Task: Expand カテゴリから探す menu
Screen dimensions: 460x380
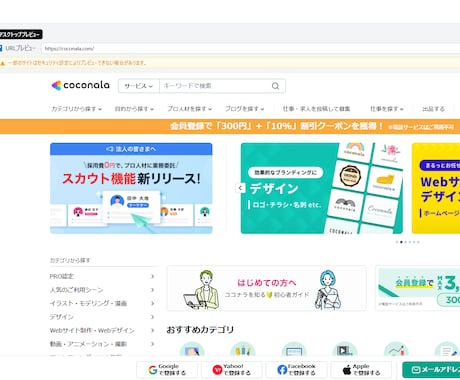Action: pos(76,109)
